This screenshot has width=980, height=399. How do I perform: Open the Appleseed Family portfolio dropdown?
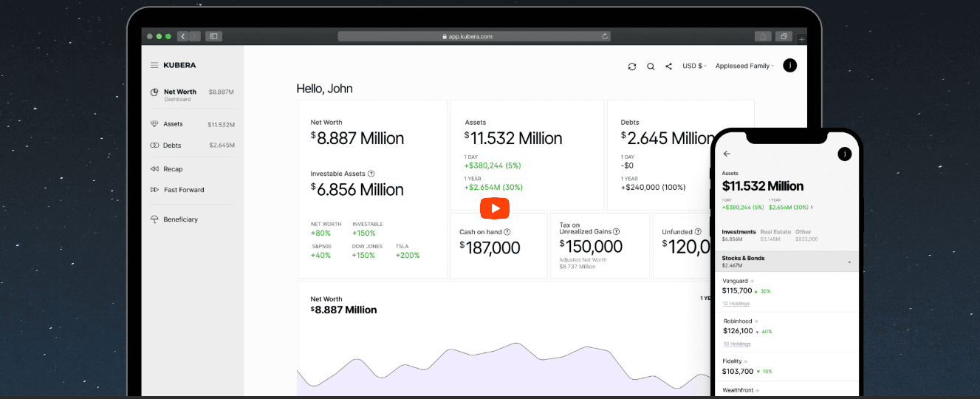pos(744,66)
